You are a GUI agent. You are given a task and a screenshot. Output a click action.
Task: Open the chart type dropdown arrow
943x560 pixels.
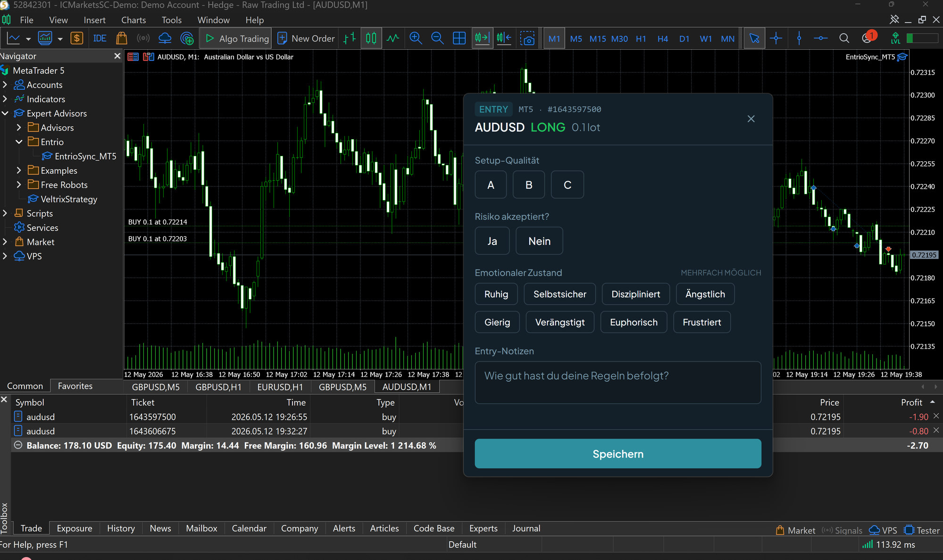tap(28, 39)
